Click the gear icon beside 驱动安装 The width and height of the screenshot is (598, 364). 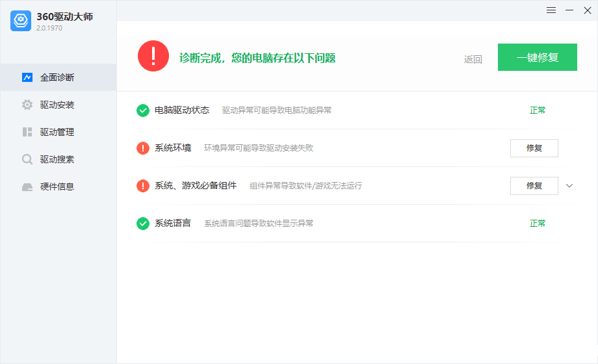27,105
